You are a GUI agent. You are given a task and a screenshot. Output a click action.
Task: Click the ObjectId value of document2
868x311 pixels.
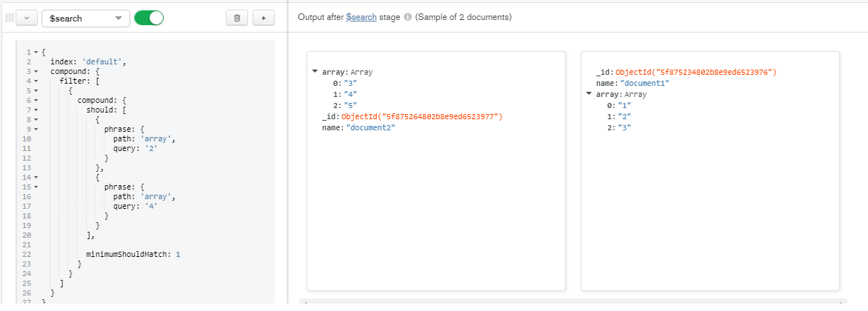[x=422, y=116]
